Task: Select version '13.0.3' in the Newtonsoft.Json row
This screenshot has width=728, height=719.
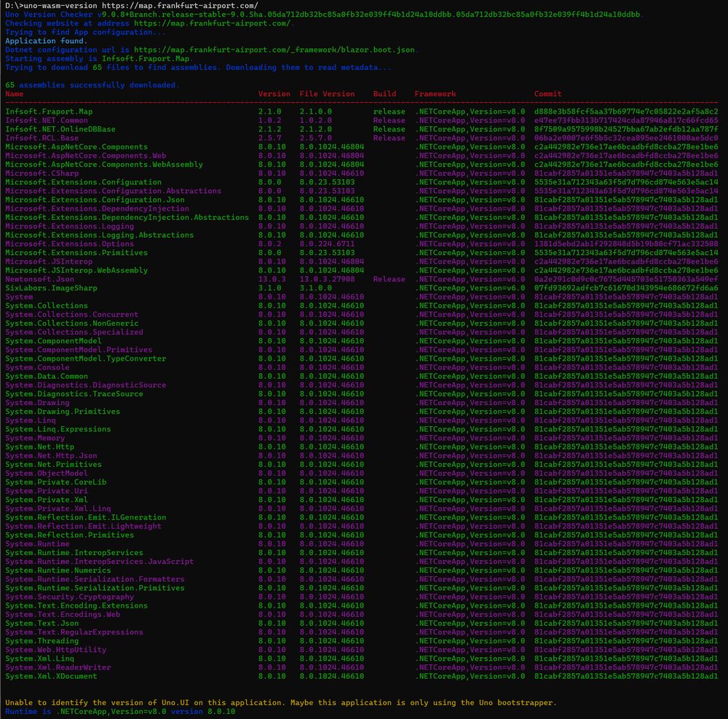Action: pos(272,279)
